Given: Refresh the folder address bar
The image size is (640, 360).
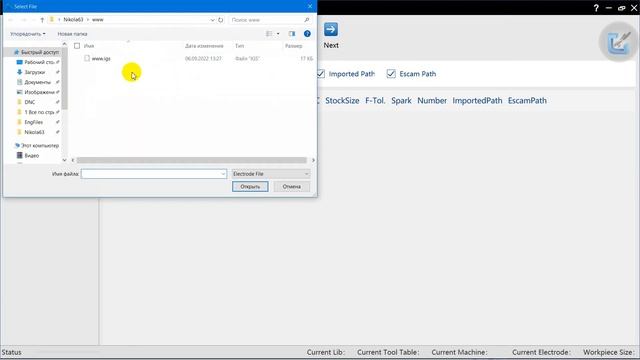Looking at the screenshot, I should tap(221, 20).
